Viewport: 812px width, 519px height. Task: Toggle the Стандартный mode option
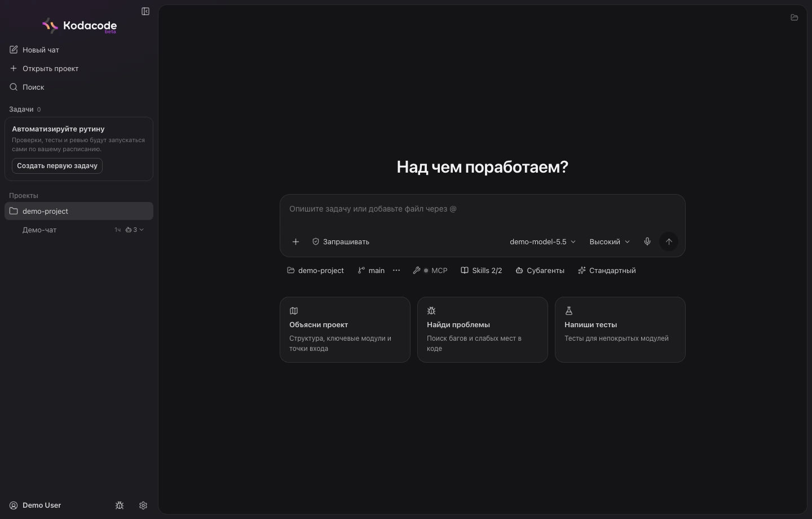tap(607, 270)
